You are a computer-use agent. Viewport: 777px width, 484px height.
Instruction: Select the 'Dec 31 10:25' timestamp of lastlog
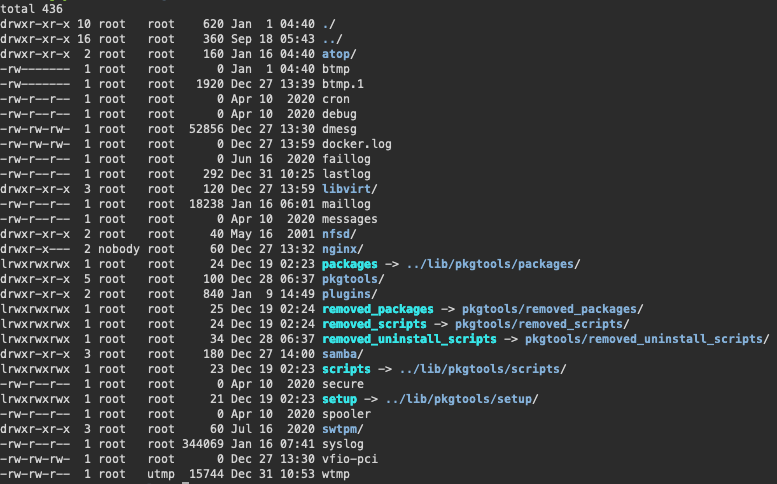[273, 174]
